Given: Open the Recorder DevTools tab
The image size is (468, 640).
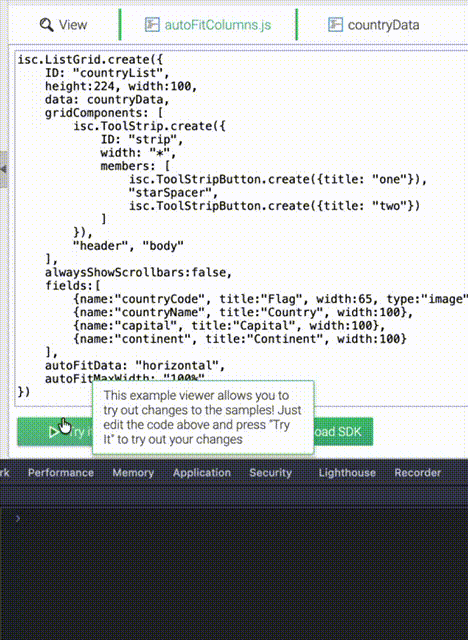Looking at the screenshot, I should (x=417, y=473).
